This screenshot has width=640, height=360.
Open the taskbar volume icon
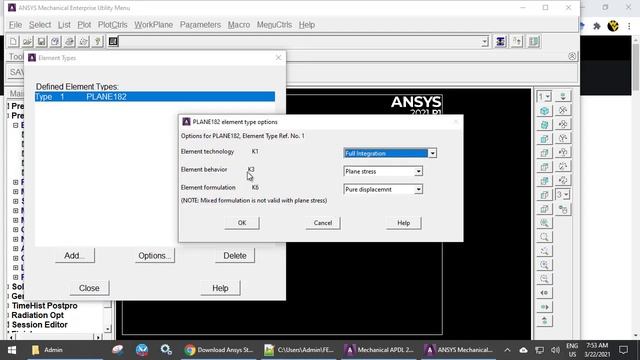555,350
